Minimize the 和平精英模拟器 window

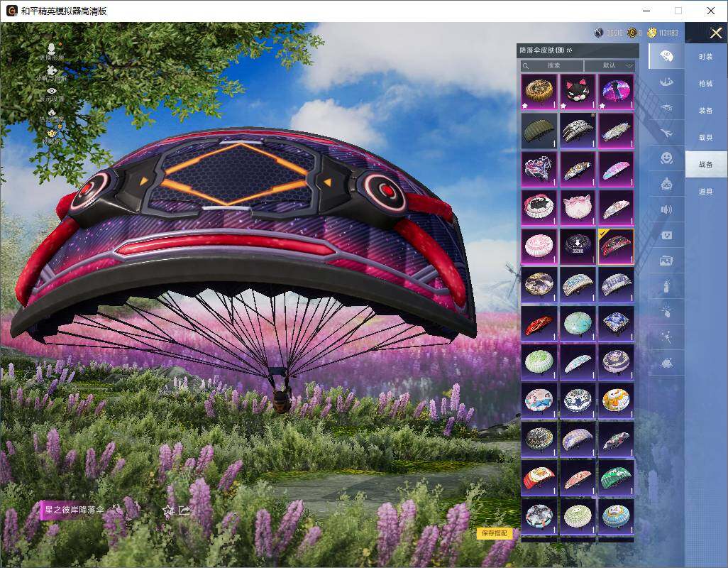coord(646,11)
